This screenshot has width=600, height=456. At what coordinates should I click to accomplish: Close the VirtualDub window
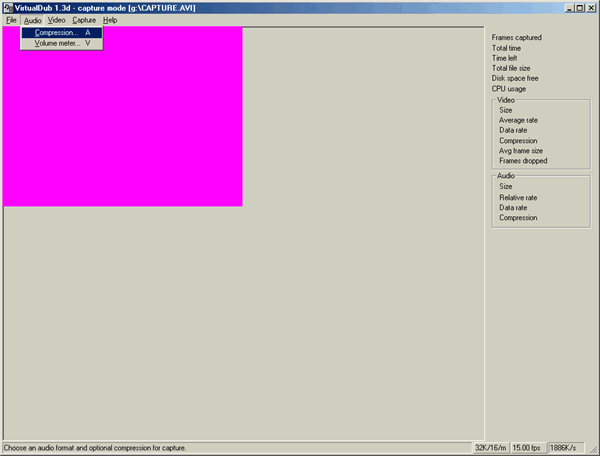591,8
